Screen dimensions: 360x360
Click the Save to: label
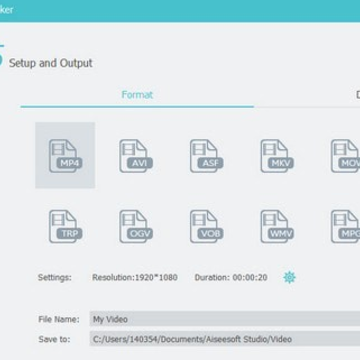tap(54, 339)
